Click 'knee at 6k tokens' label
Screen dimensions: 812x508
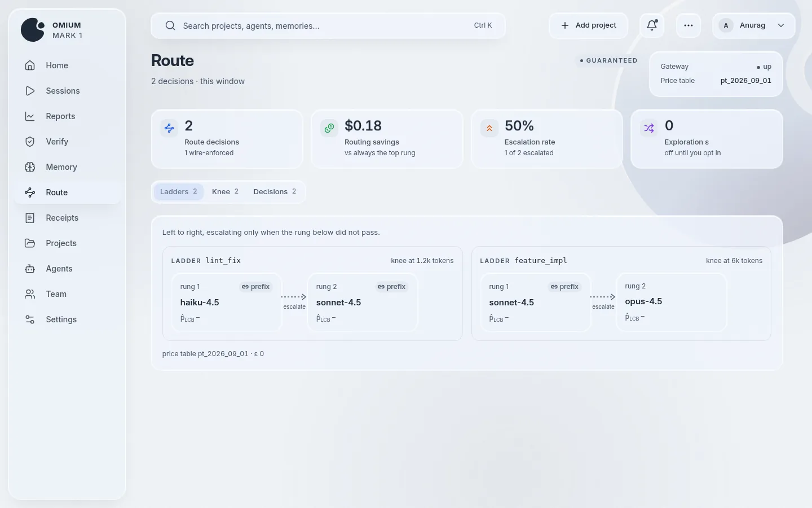[x=734, y=261]
